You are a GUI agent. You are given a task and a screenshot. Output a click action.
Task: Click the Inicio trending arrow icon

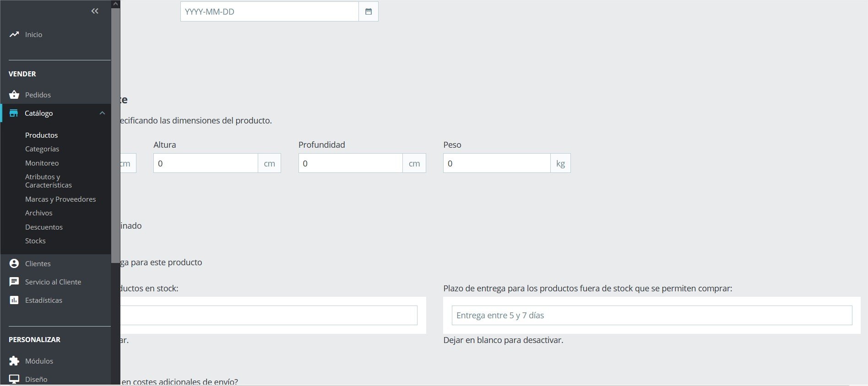coord(14,34)
